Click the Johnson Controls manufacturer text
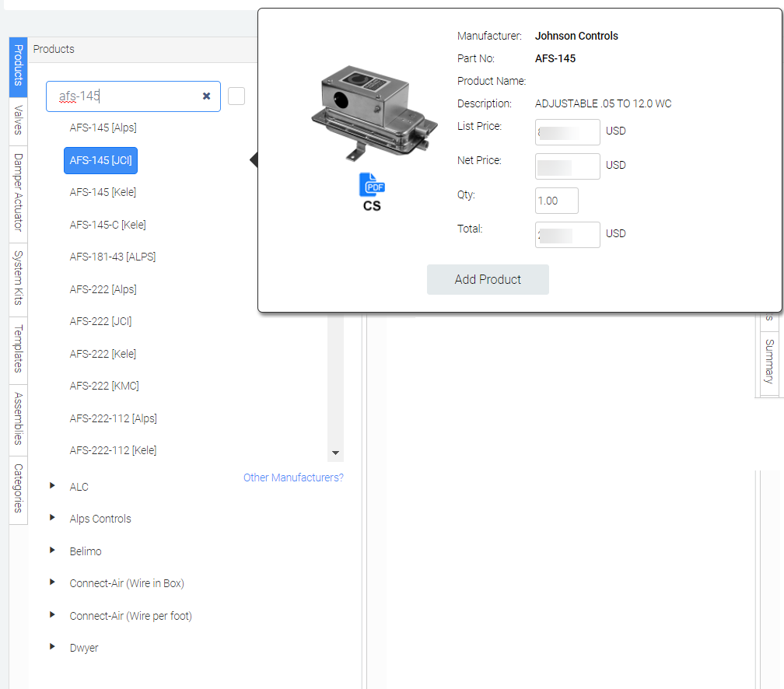The image size is (784, 689). (576, 36)
